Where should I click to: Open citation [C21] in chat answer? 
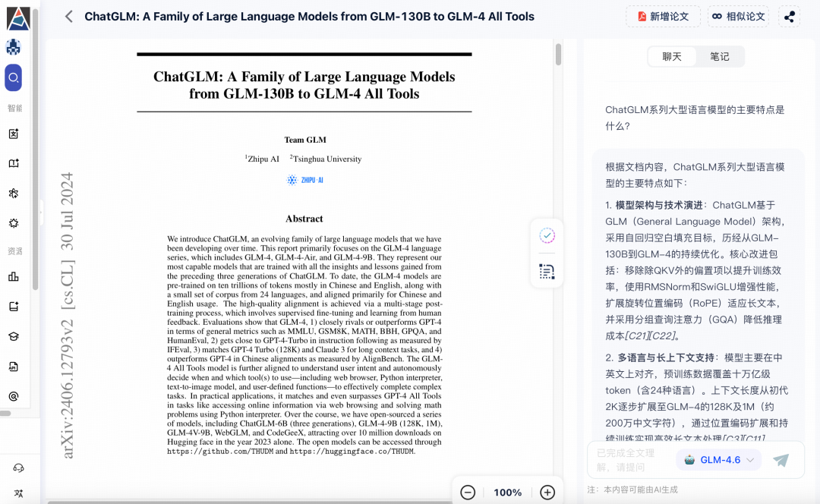(638, 335)
